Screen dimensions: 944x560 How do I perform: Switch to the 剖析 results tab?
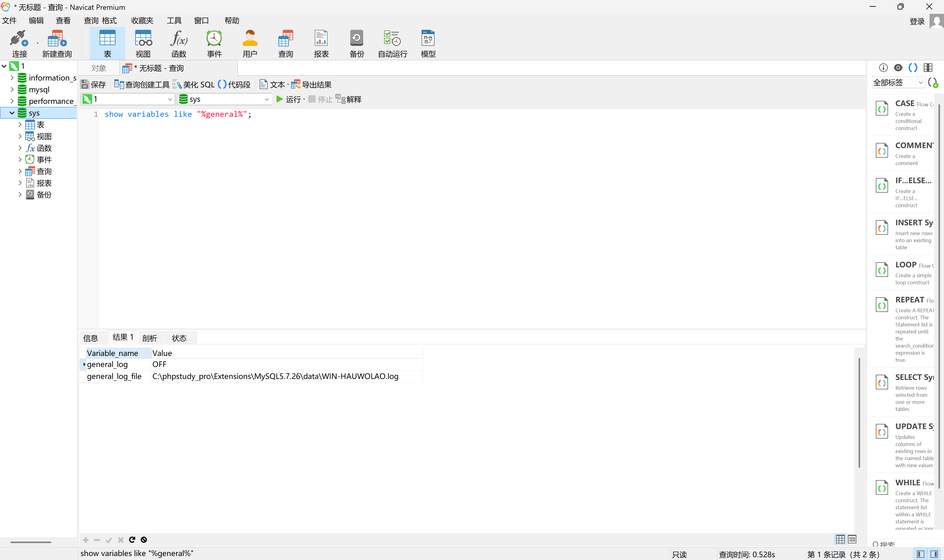coord(149,338)
